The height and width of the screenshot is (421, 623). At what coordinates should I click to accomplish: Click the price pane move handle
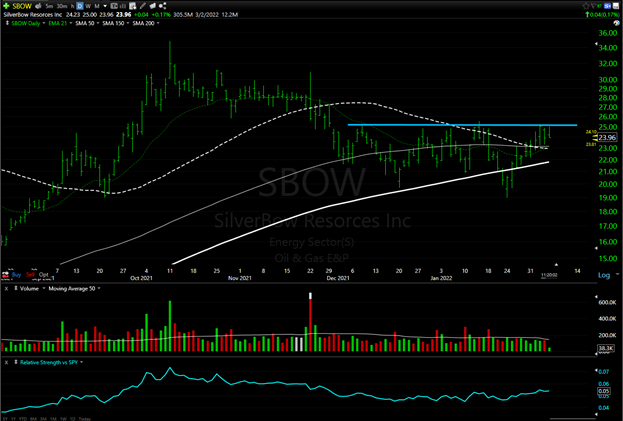tap(7, 23)
